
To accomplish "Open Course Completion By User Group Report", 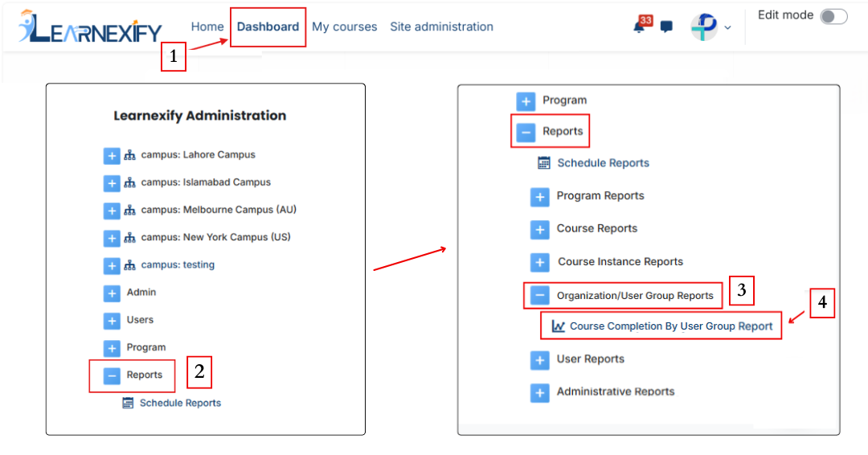I will 671,326.
